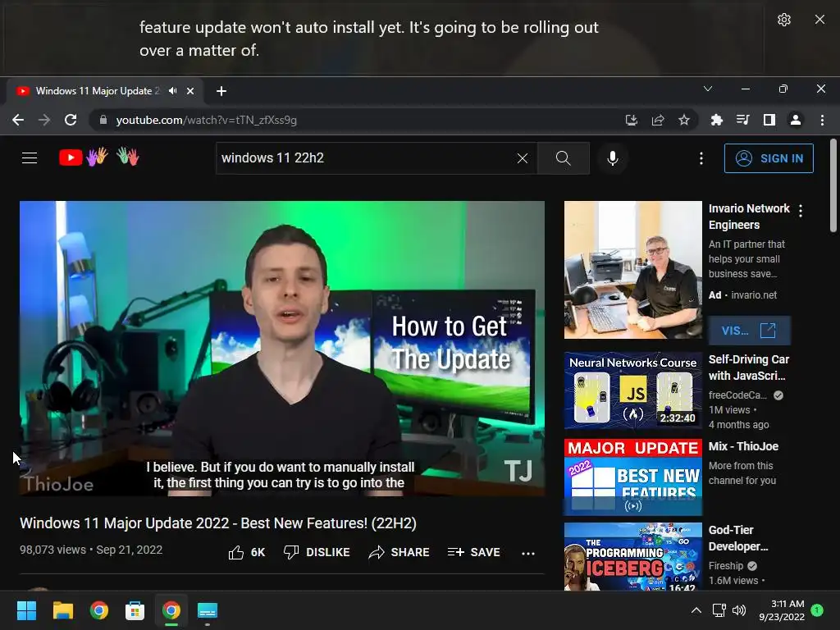840x630 pixels.
Task: Open the TJ channel watermark
Action: point(518,472)
